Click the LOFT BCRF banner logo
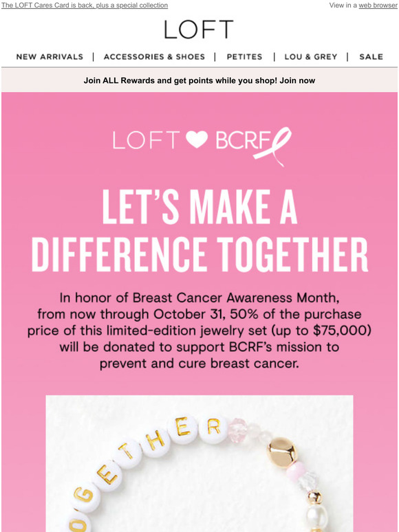This screenshot has width=399, height=532. click(202, 146)
